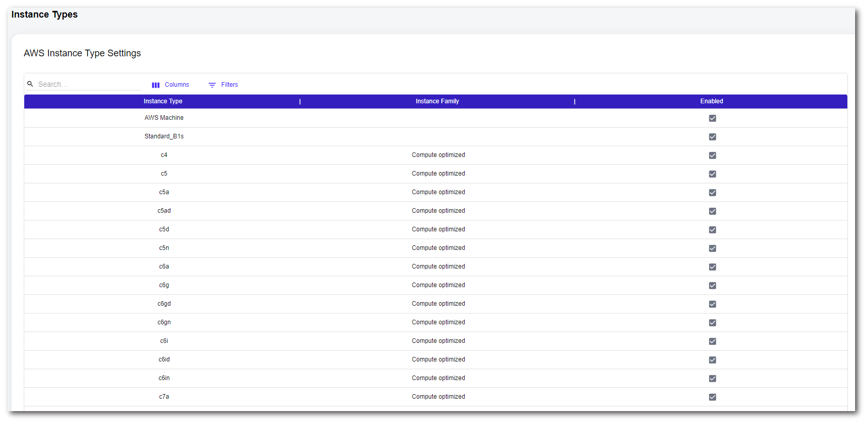Disable the c5ad instance type

tap(713, 211)
